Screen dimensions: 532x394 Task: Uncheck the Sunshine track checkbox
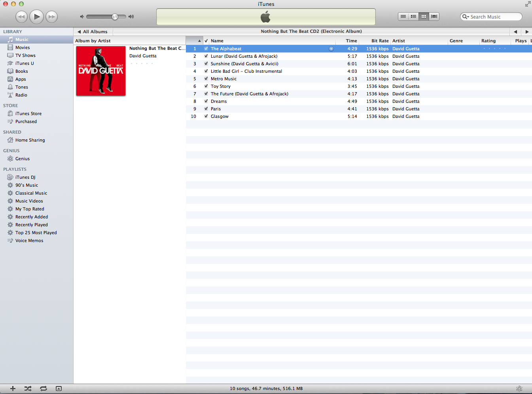pos(206,64)
